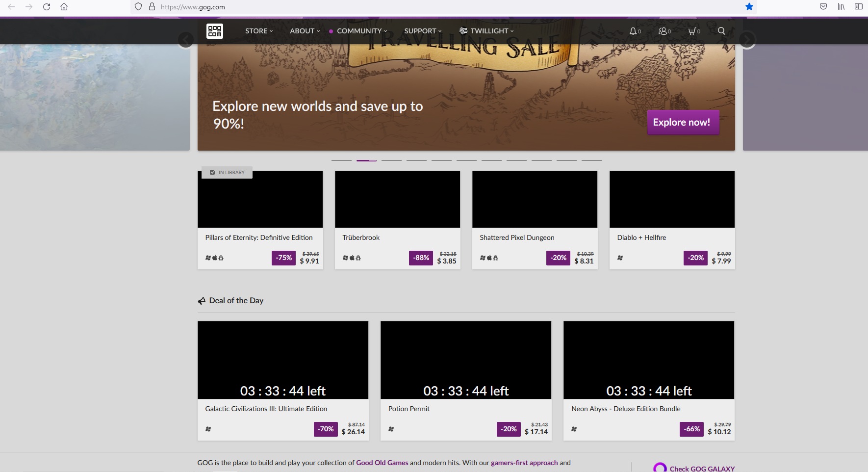Click -70% badge on Galactic Civilizations III

(326, 429)
